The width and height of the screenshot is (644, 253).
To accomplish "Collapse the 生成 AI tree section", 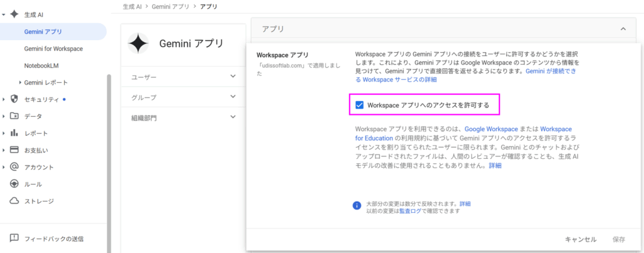I will [x=3, y=15].
